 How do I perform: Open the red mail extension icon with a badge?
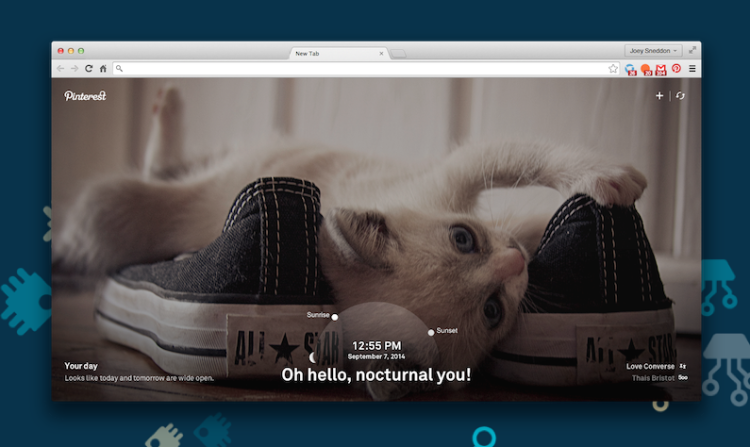(661, 70)
